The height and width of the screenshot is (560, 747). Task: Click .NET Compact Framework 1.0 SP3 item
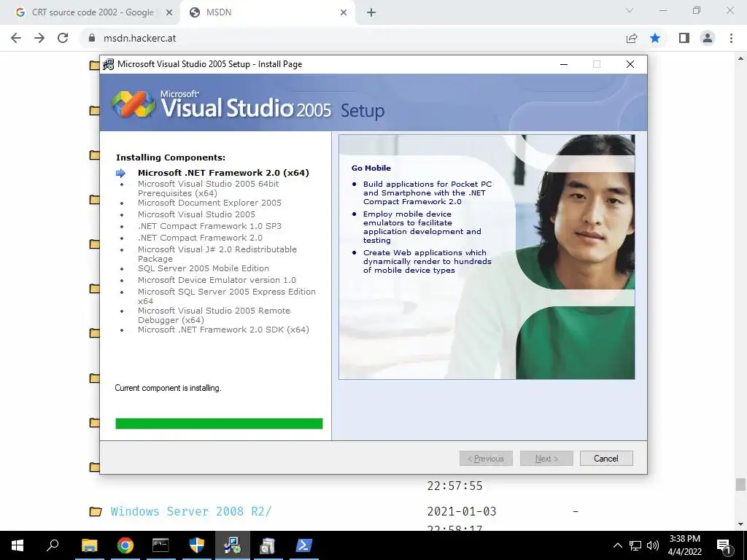[x=209, y=226]
